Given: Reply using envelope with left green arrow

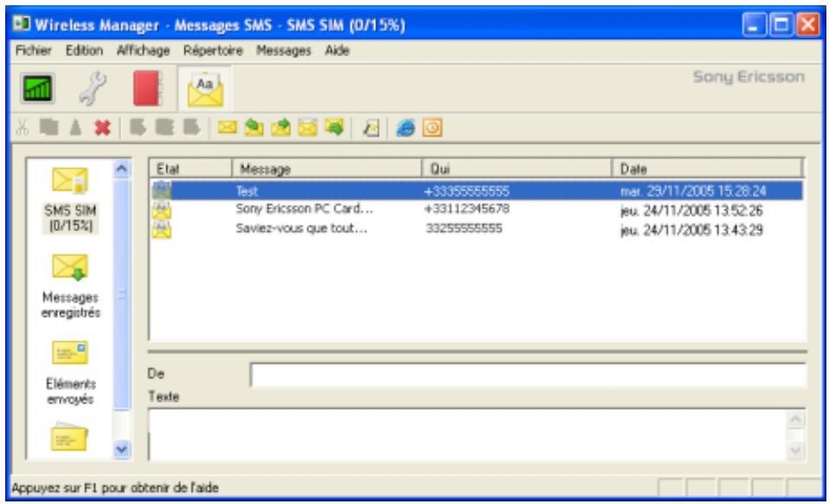Looking at the screenshot, I should pos(254,127).
